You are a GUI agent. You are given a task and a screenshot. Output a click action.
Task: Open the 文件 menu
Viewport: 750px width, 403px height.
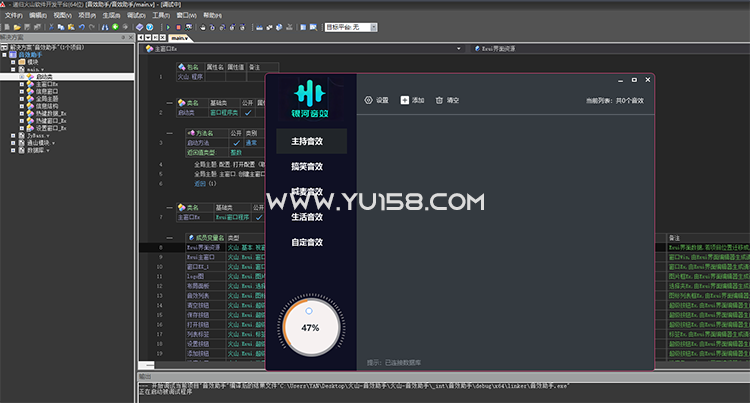pyautogui.click(x=14, y=16)
